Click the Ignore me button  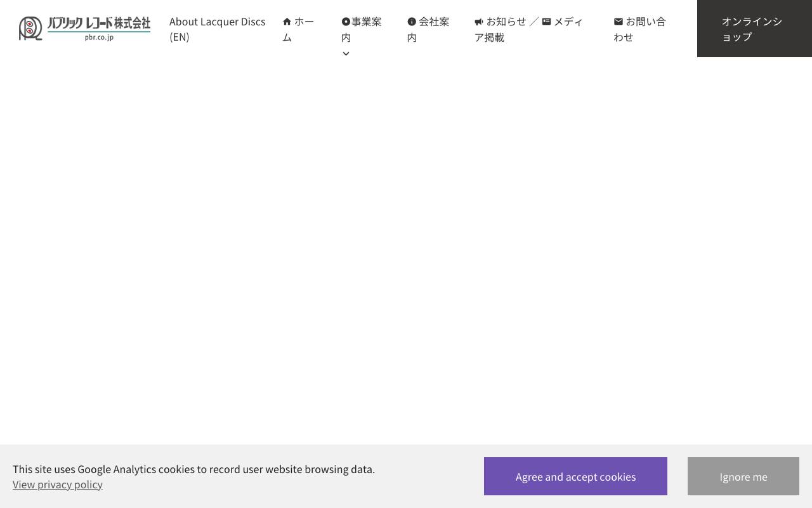coord(743,476)
